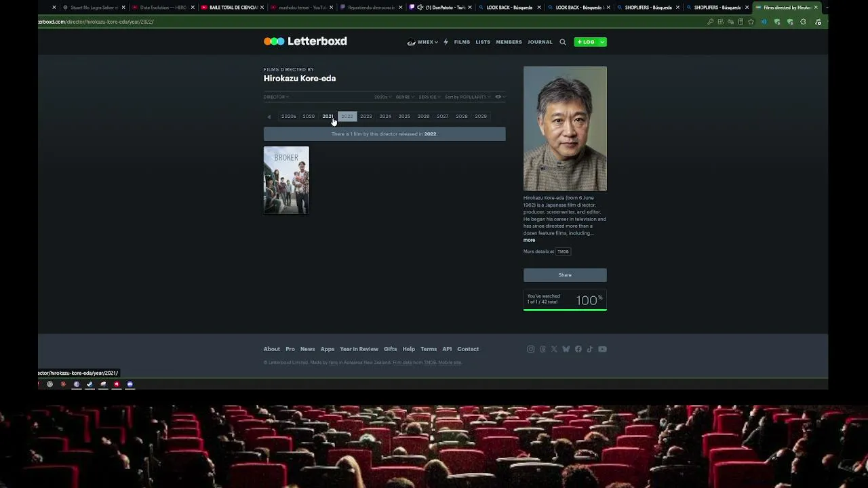Expand the DIRECTOR role dropdown
The width and height of the screenshot is (868, 488).
point(276,97)
